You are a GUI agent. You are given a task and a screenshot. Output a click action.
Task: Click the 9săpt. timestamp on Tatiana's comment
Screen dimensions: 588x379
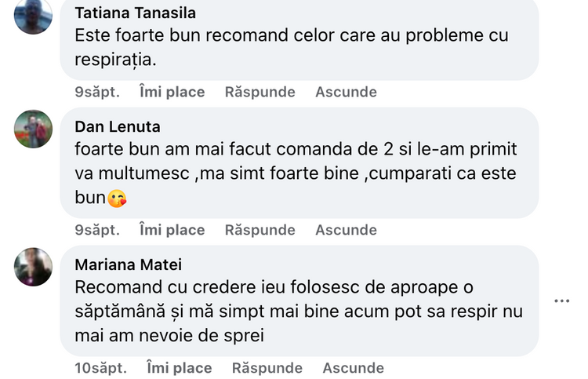pyautogui.click(x=97, y=92)
